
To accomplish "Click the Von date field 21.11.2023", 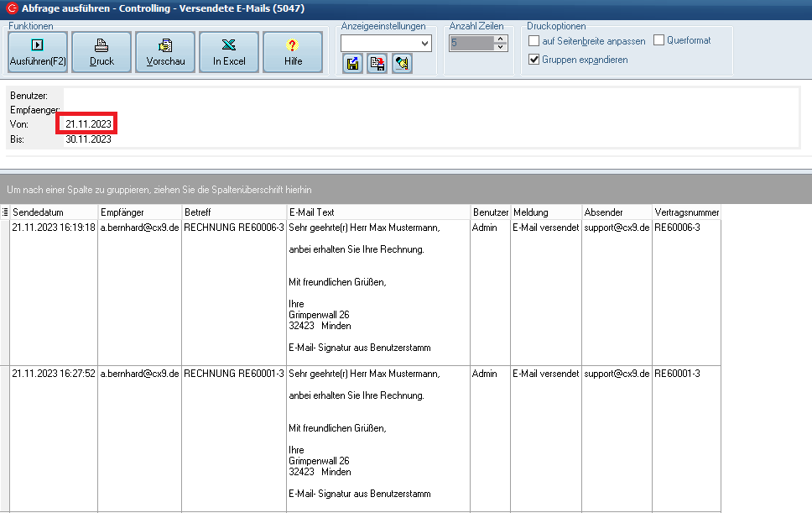I will click(88, 124).
